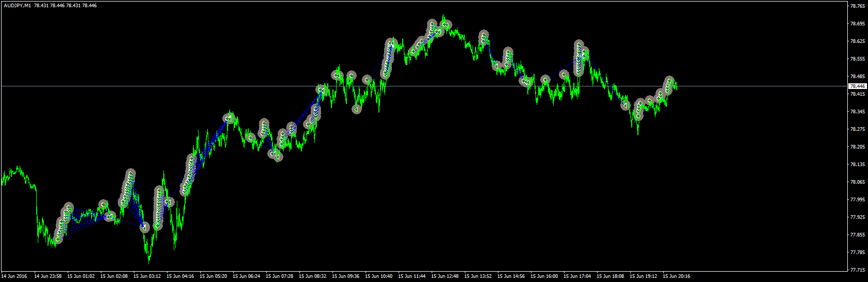
Task: Click the 77.785 price axis label
Action: click(x=858, y=253)
